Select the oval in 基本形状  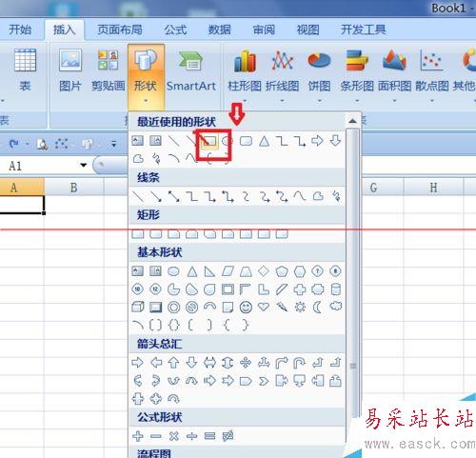pyautogui.click(x=173, y=271)
